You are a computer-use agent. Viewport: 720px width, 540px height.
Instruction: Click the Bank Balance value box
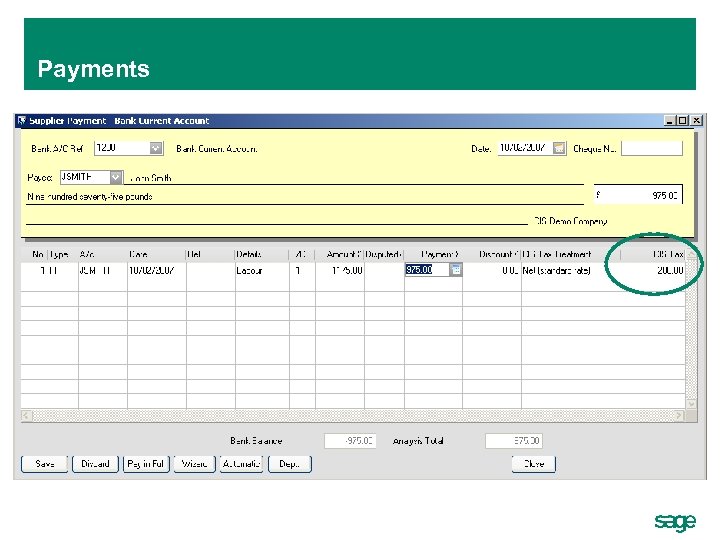pyautogui.click(x=350, y=441)
